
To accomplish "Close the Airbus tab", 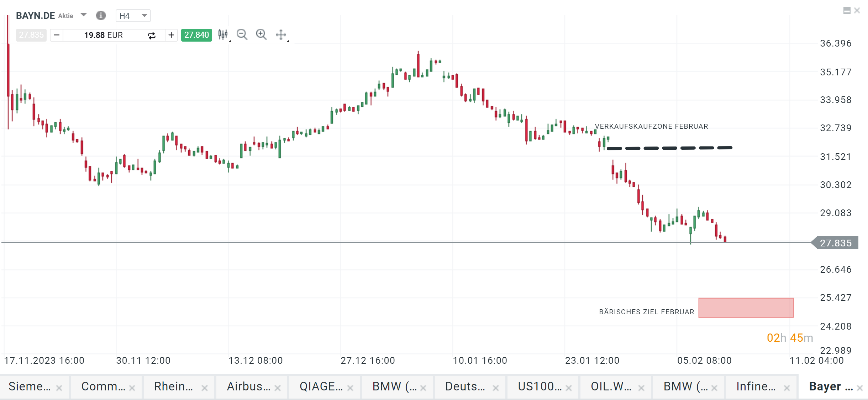I will tap(278, 388).
